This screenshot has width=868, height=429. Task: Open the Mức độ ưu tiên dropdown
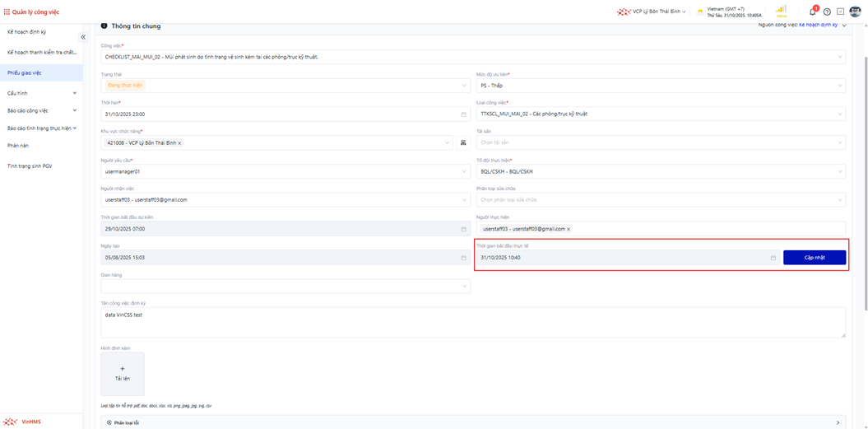661,86
